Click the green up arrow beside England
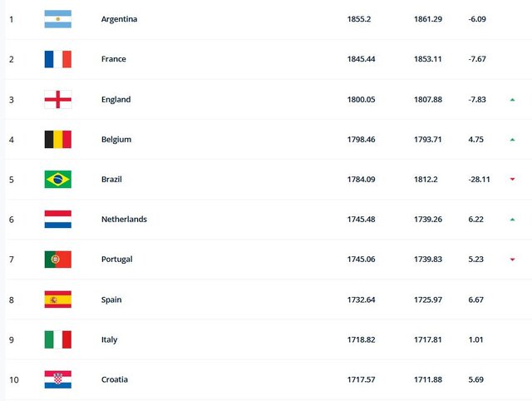 (x=513, y=100)
